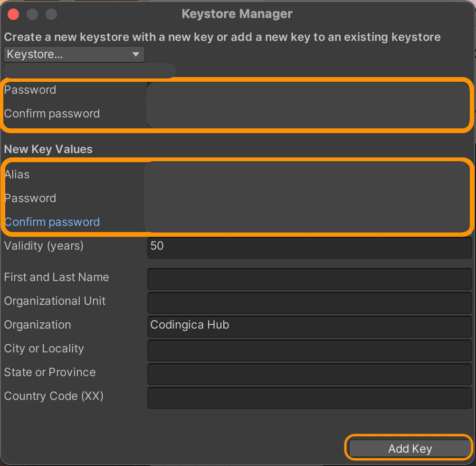Click the Alias input field
This screenshot has width=476, height=466.
pyautogui.click(x=309, y=175)
